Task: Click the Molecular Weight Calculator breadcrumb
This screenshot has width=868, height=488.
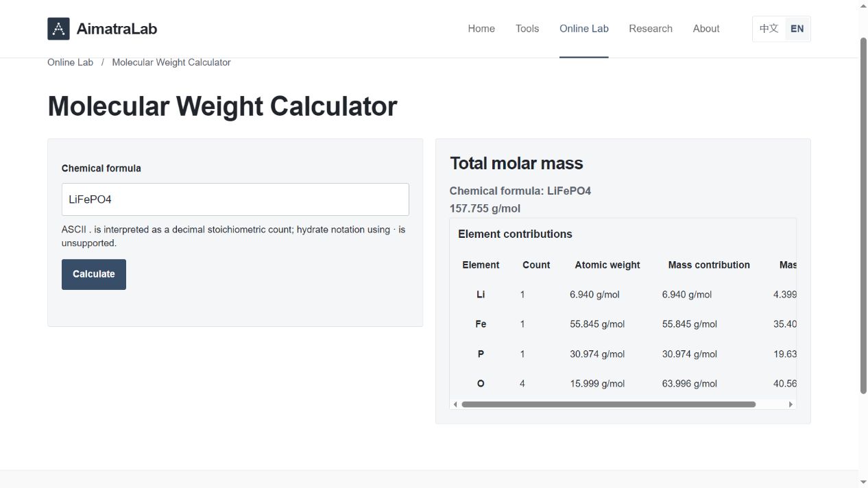Action: click(171, 62)
